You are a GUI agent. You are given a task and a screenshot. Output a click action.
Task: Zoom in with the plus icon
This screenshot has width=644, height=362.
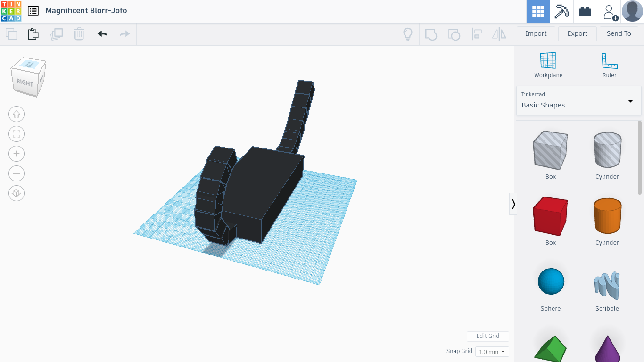pyautogui.click(x=17, y=154)
